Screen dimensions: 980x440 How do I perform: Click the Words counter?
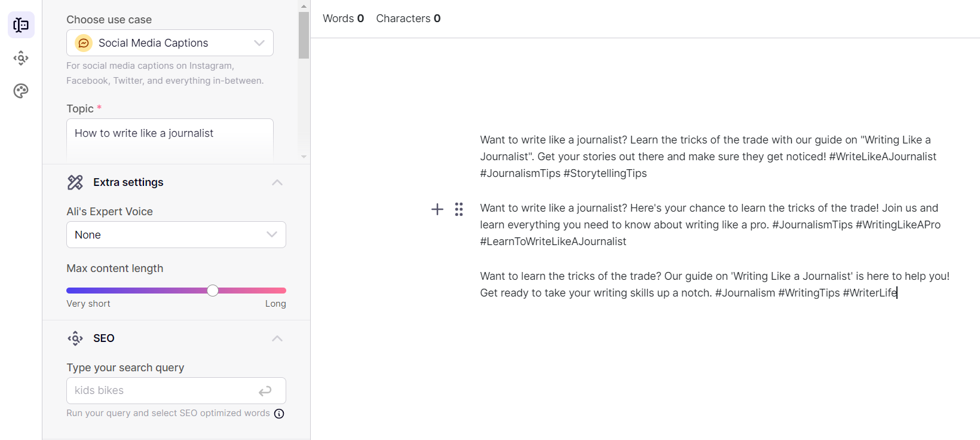343,19
